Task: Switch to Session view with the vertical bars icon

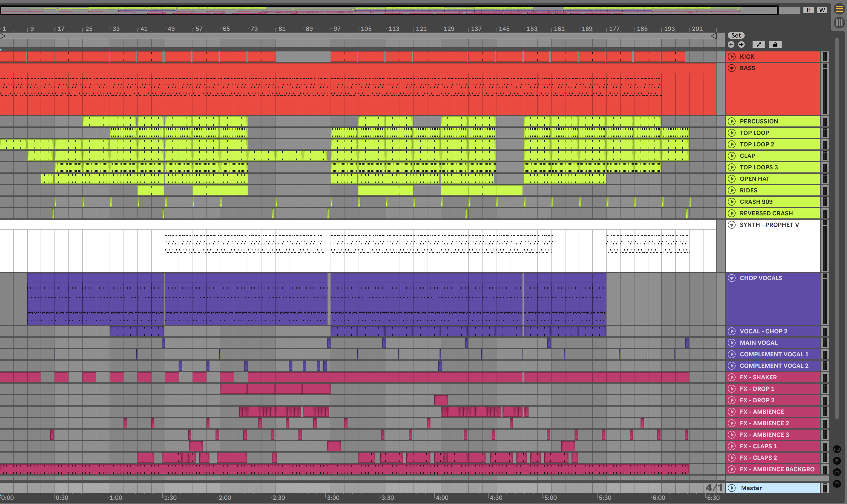Action: pyautogui.click(x=839, y=23)
